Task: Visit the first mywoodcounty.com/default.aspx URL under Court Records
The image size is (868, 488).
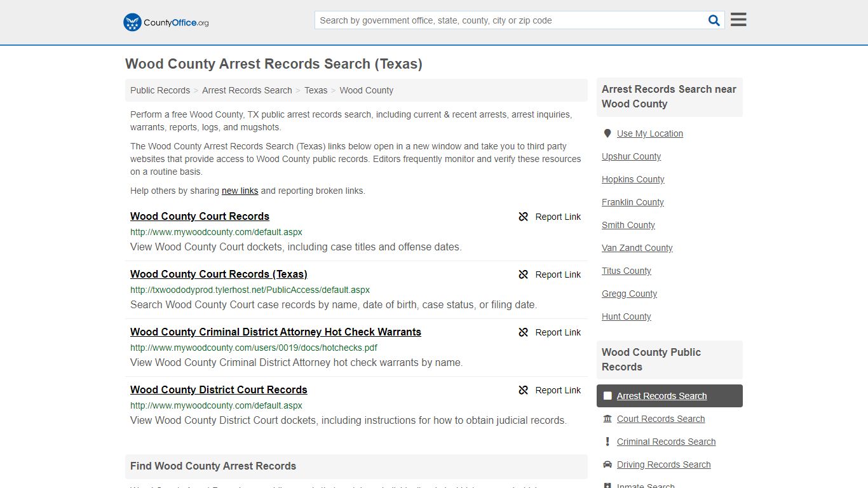Action: pyautogui.click(x=216, y=232)
